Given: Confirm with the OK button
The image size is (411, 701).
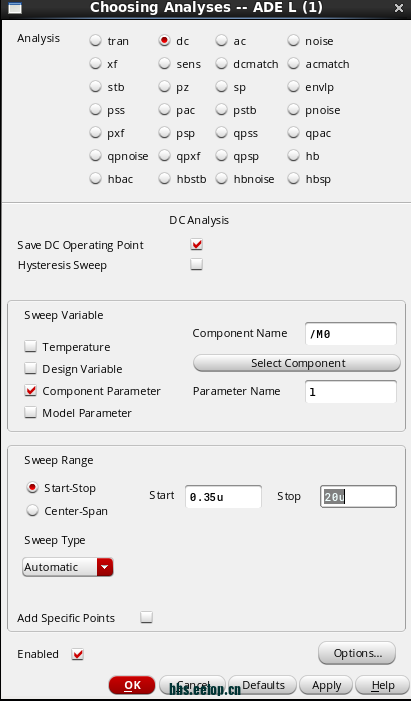Looking at the screenshot, I should point(132,685).
